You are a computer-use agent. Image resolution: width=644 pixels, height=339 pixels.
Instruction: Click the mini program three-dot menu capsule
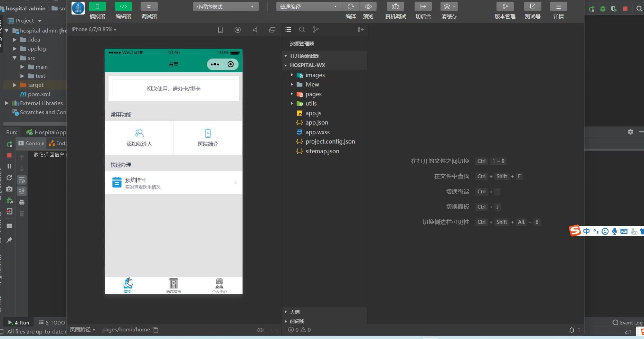(215, 64)
